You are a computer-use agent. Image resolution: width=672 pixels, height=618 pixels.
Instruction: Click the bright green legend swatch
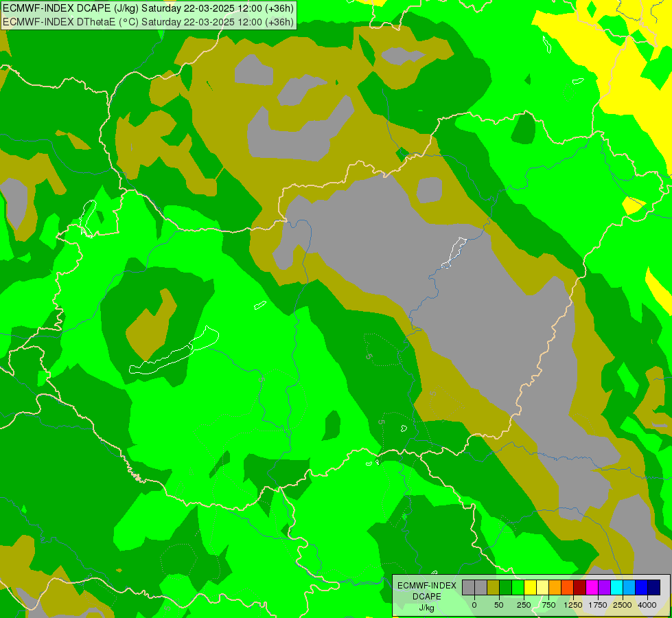click(518, 587)
